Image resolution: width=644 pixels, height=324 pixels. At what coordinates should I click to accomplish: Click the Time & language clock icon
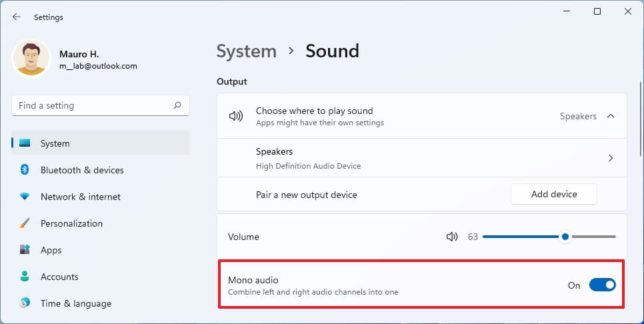tap(25, 303)
